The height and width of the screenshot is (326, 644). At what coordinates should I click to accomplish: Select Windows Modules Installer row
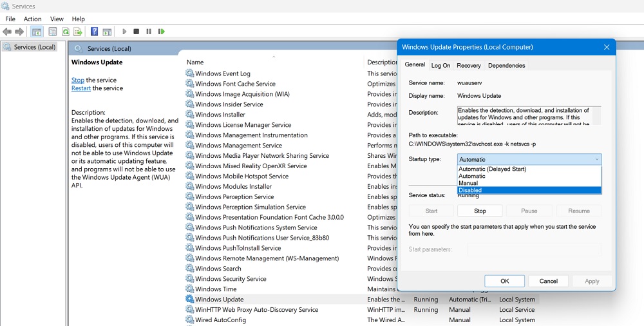(233, 186)
